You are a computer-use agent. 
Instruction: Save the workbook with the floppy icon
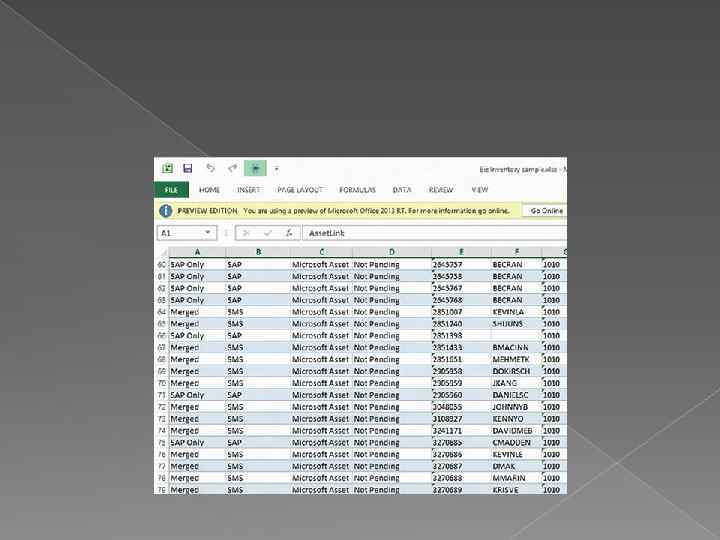187,169
